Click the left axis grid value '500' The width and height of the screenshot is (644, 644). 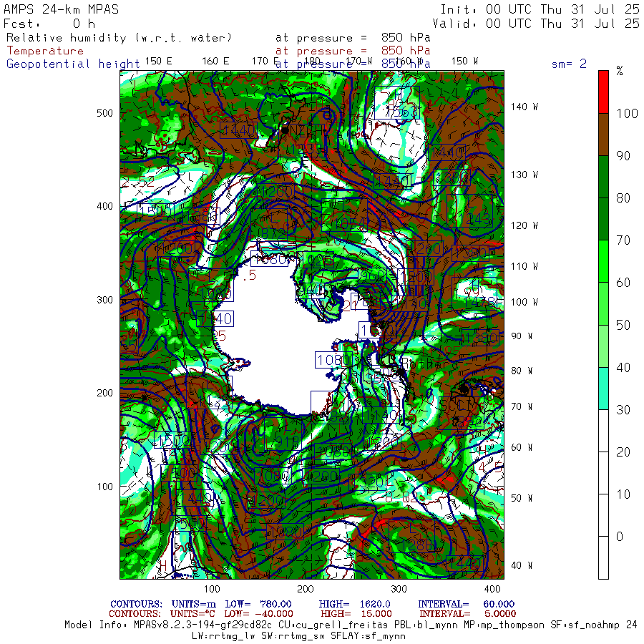104,113
